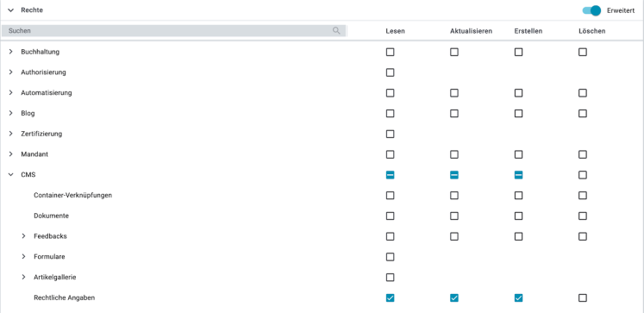Check Erstellen for Container-Verknüpfungen
This screenshot has height=313, width=644.
coord(519,196)
